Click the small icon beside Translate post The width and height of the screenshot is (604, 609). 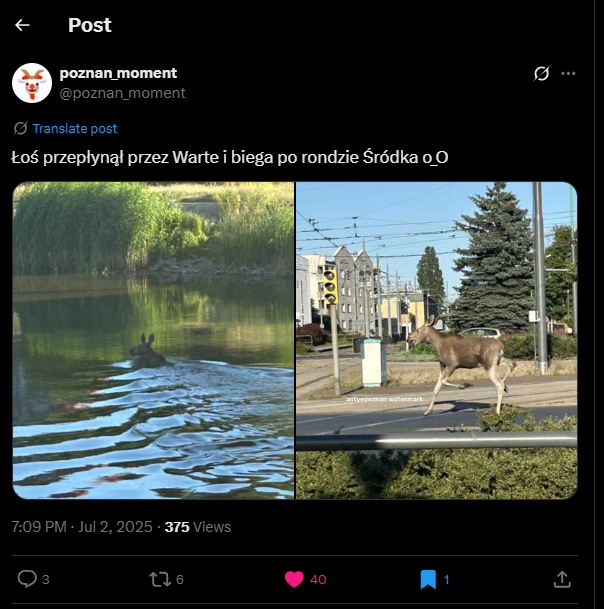tap(20, 129)
